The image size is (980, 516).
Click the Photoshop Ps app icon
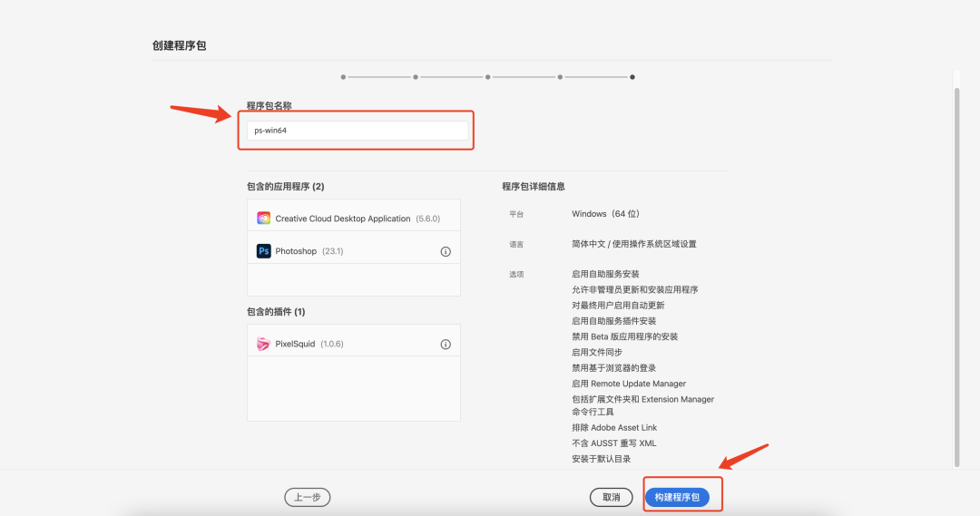click(264, 251)
